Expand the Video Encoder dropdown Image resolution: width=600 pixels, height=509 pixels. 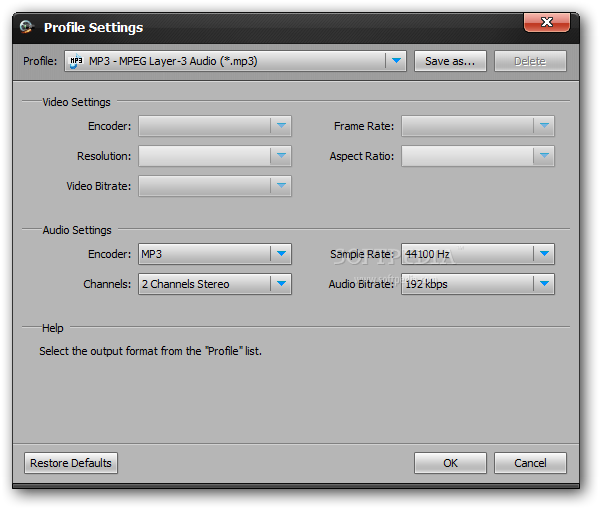tap(215, 126)
